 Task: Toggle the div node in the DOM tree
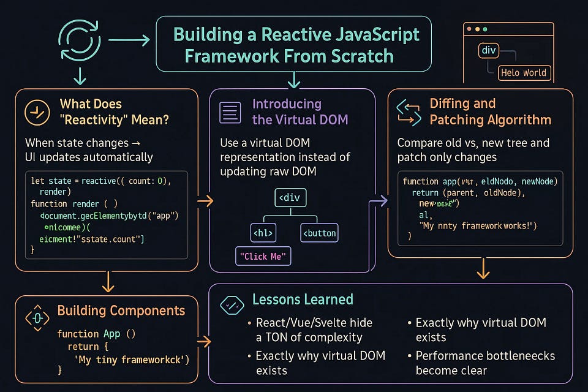click(x=290, y=197)
